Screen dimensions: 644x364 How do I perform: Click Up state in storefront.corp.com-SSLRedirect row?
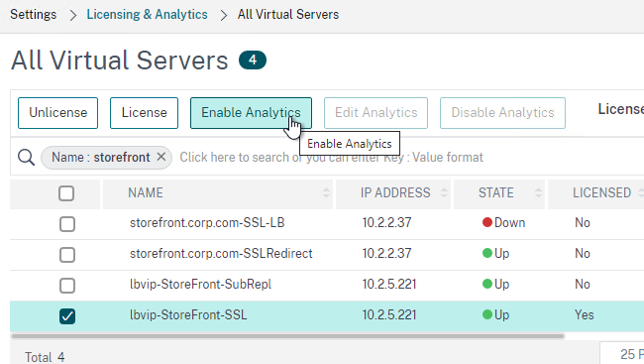point(495,253)
